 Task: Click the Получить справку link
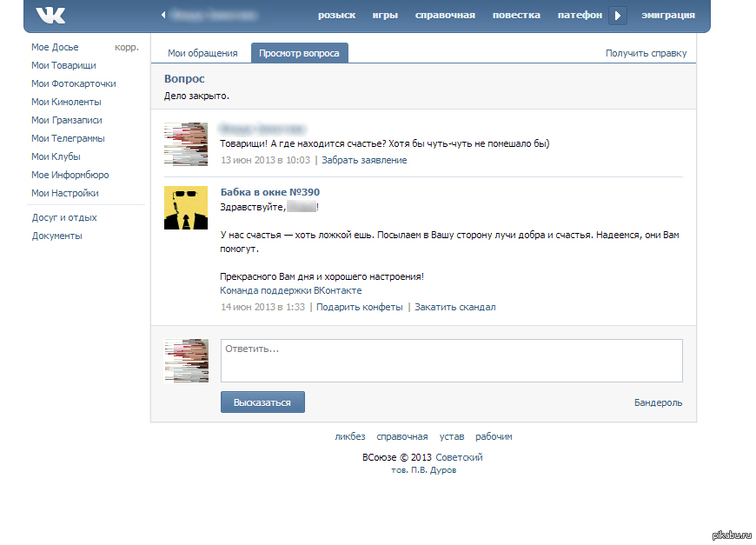click(x=646, y=53)
